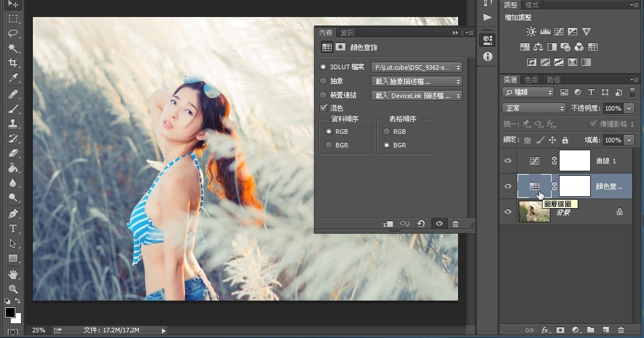
Task: Hide the 背景 layer
Action: tap(508, 212)
